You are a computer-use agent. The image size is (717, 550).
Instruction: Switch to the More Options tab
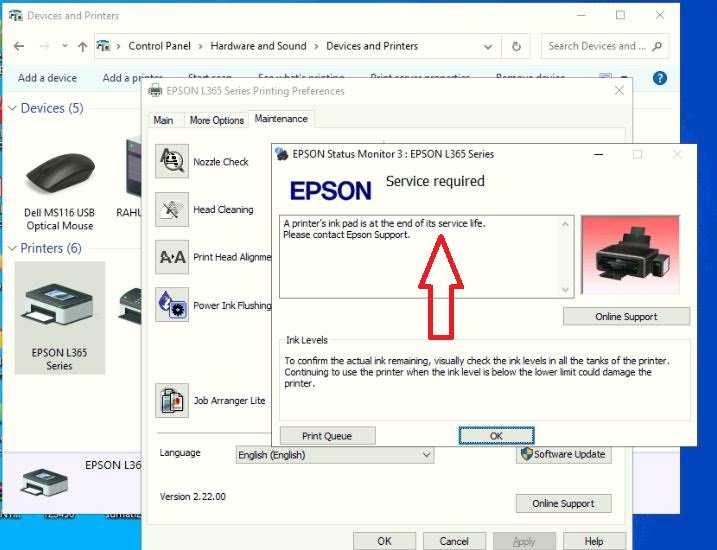click(216, 120)
